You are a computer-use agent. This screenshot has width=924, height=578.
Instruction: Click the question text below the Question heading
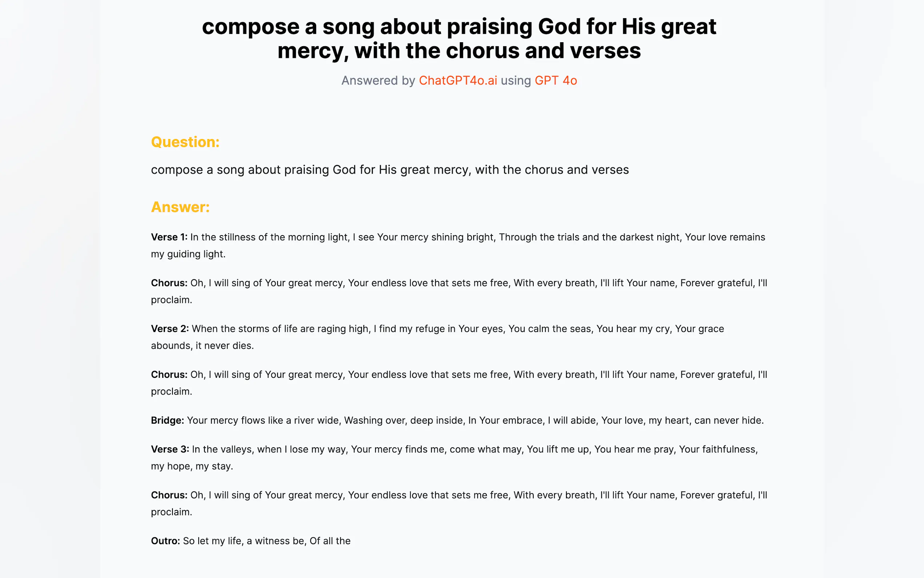coord(390,170)
